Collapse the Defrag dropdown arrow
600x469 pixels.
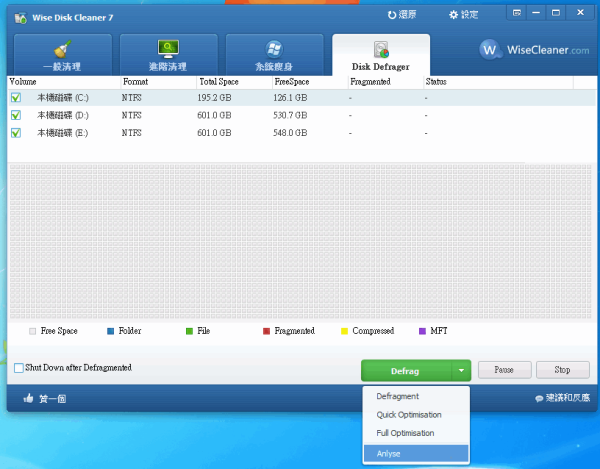(x=461, y=370)
